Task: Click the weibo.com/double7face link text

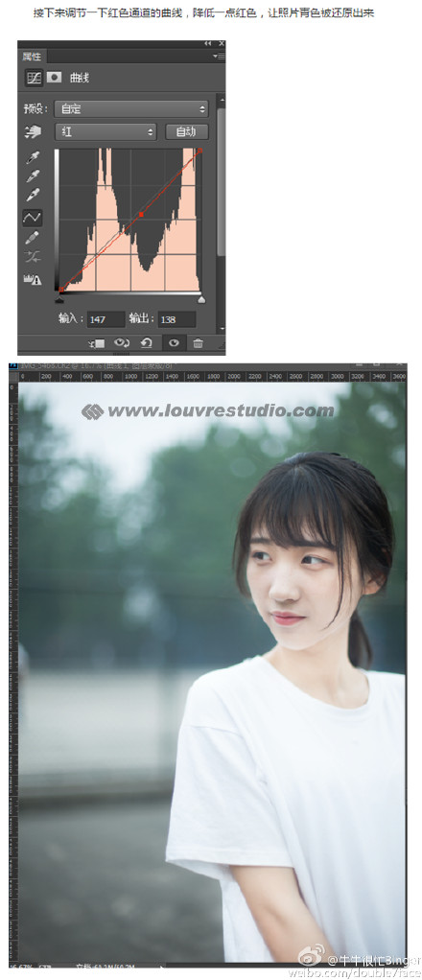Action: click(x=354, y=972)
